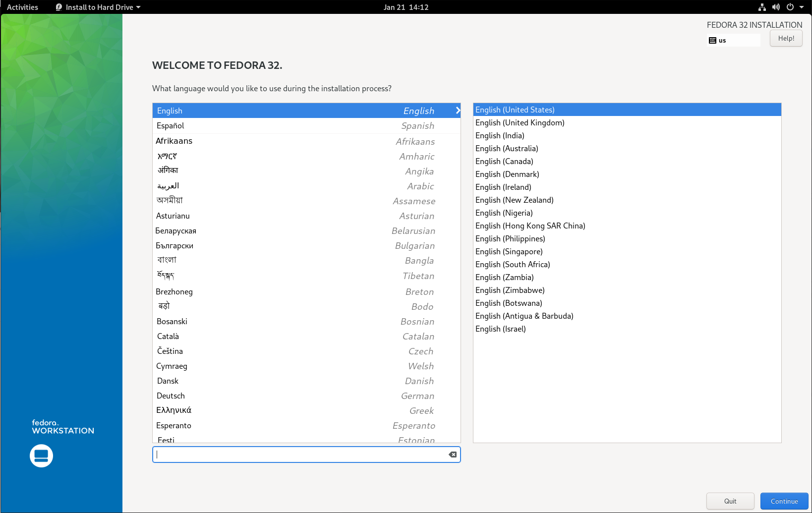Focus the language search input field
Image resolution: width=812 pixels, height=513 pixels.
306,455
